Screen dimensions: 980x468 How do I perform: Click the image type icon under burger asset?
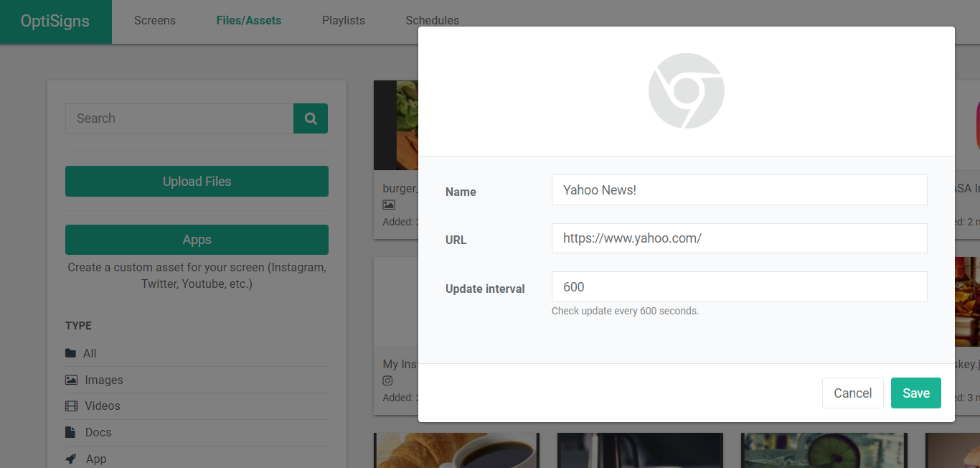click(389, 205)
